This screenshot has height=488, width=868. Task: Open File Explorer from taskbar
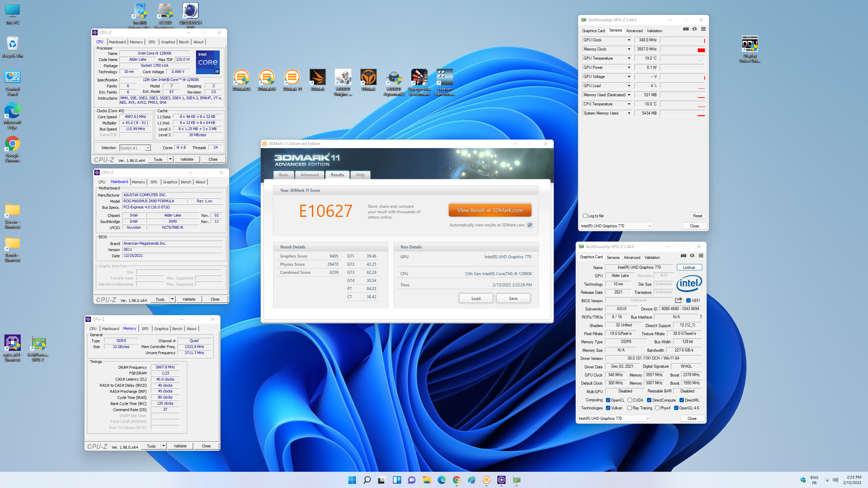pos(427,480)
